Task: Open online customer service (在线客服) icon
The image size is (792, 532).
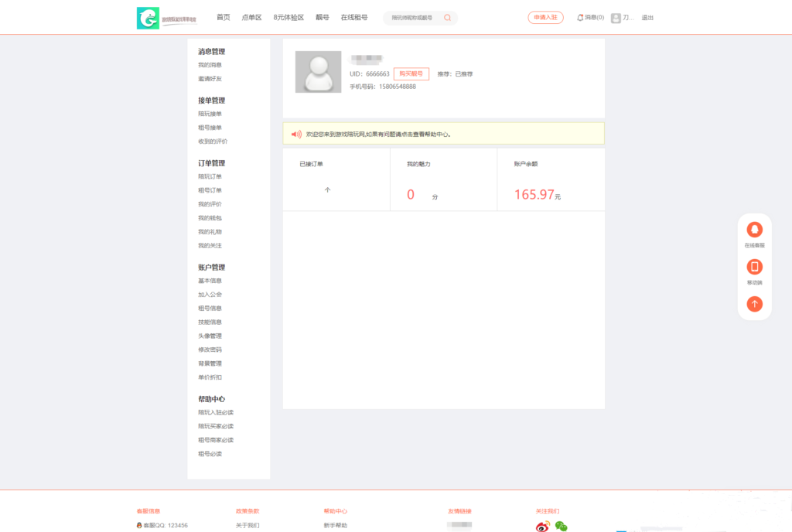Action: [x=754, y=230]
